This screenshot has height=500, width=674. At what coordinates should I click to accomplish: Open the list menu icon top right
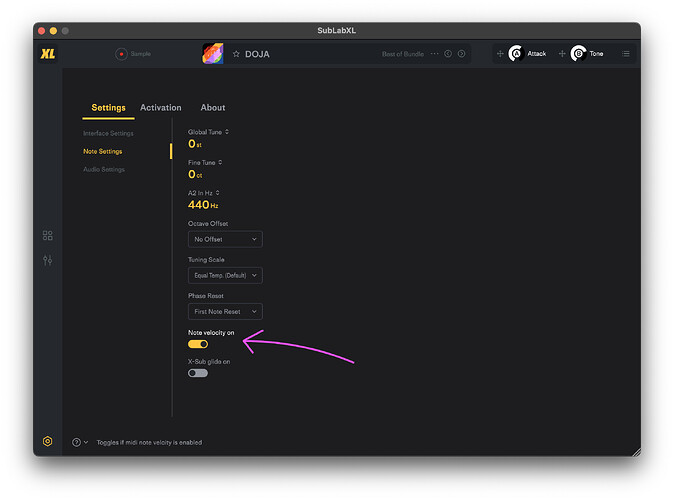coord(625,54)
